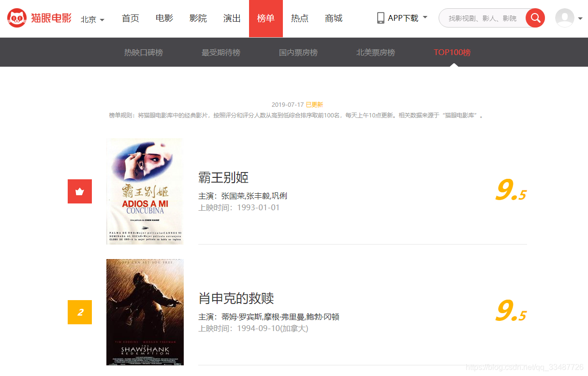The height and width of the screenshot is (376, 588).
Task: Open the 霸王别姬 title link
Action: pos(223,177)
